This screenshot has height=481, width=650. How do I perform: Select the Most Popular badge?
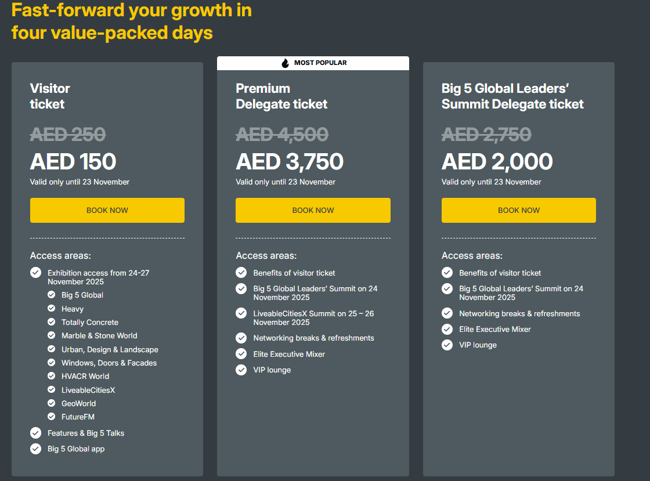tap(313, 63)
